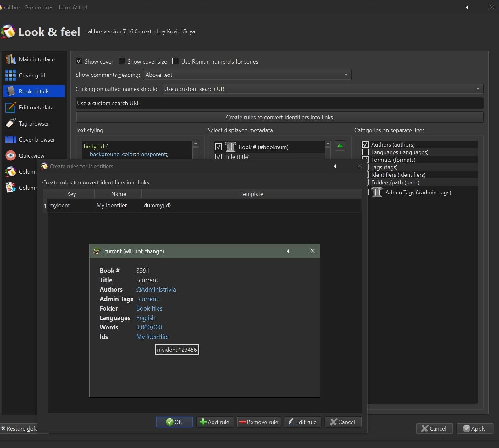
Task: Click the Cover browser icon
Action: click(11, 139)
